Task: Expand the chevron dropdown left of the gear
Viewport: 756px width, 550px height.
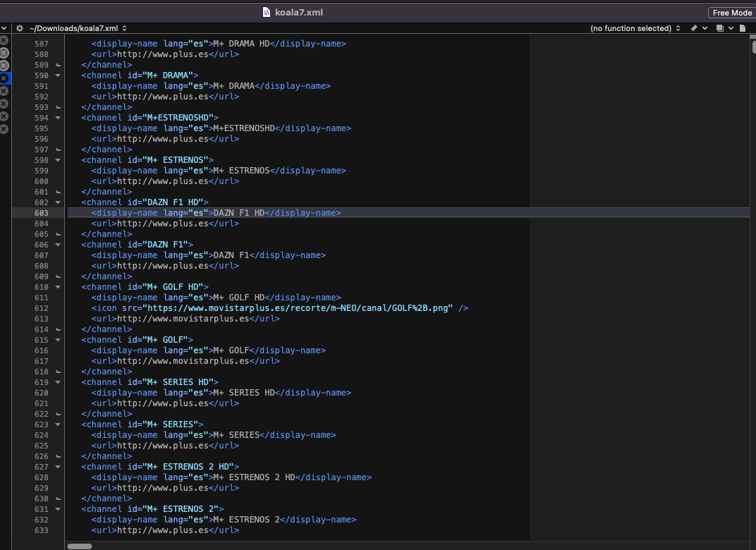Action: pos(4,28)
